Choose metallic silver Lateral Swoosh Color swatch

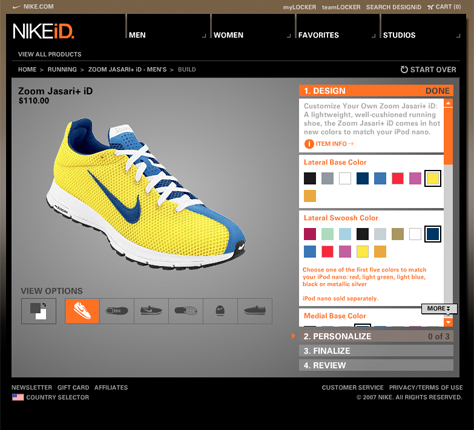380,234
